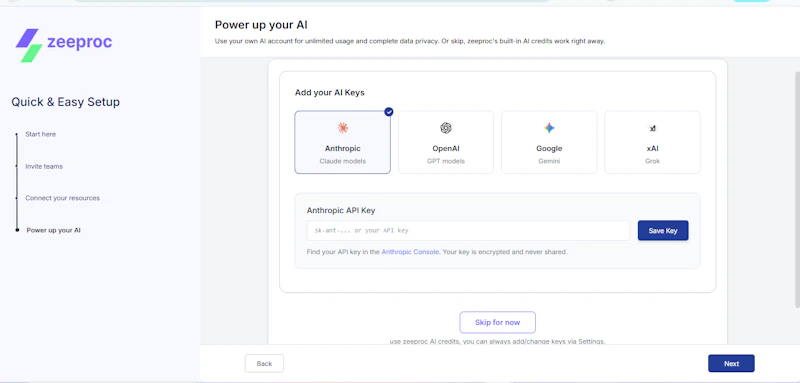Click the Google Gemini sparkle icon
This screenshot has height=383, width=800.
(549, 128)
